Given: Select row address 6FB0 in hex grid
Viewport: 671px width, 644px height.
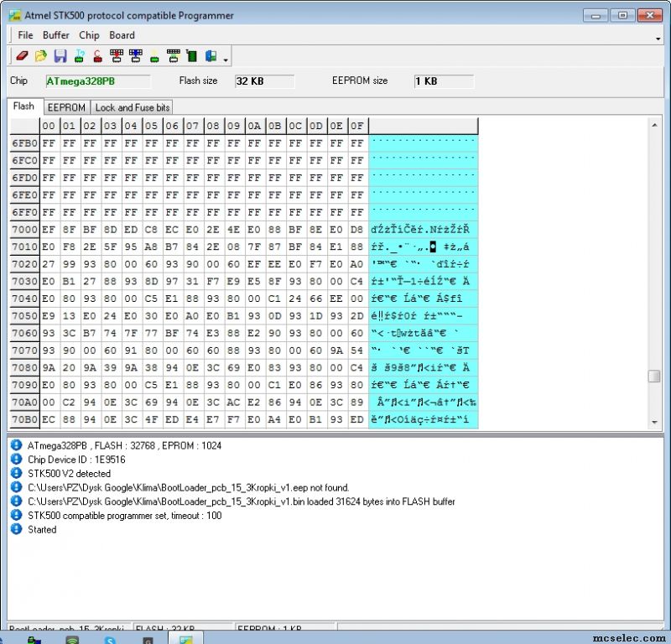Looking at the screenshot, I should pyautogui.click(x=25, y=143).
